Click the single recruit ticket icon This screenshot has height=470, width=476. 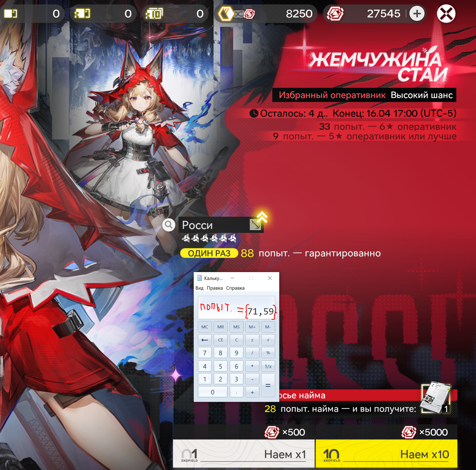[11, 13]
